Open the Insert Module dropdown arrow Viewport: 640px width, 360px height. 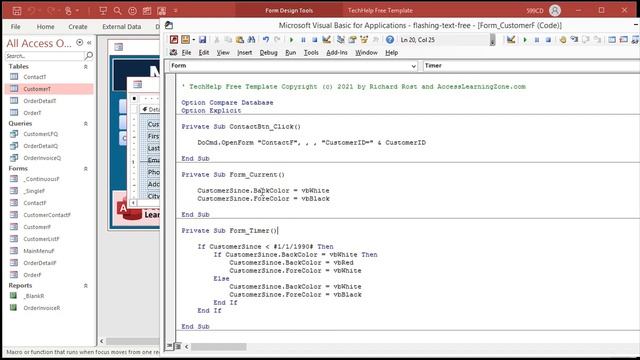(193, 40)
